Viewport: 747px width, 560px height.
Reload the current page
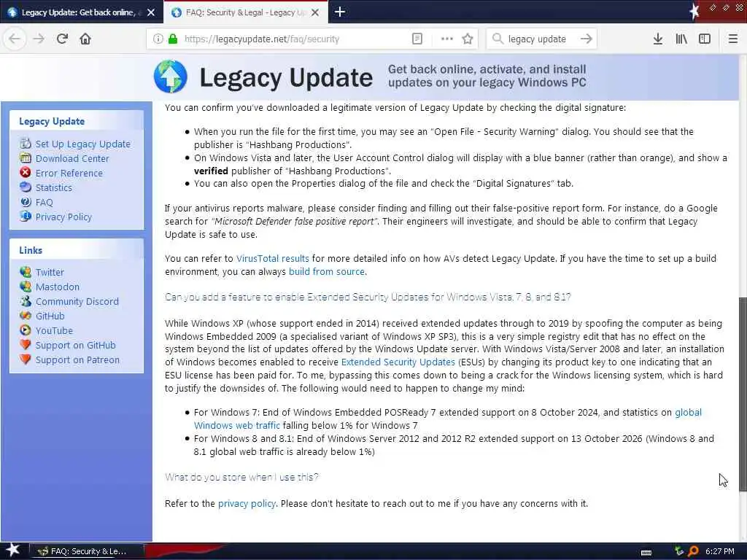pos(62,39)
